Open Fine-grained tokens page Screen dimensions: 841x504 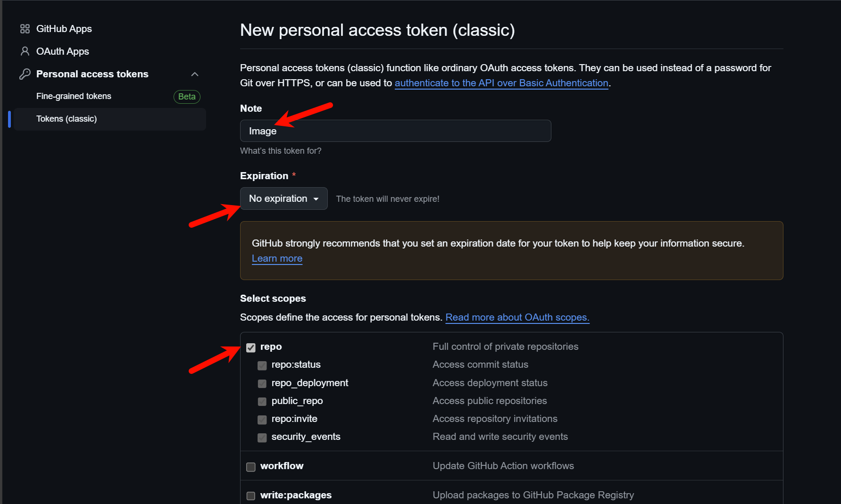[x=74, y=96]
